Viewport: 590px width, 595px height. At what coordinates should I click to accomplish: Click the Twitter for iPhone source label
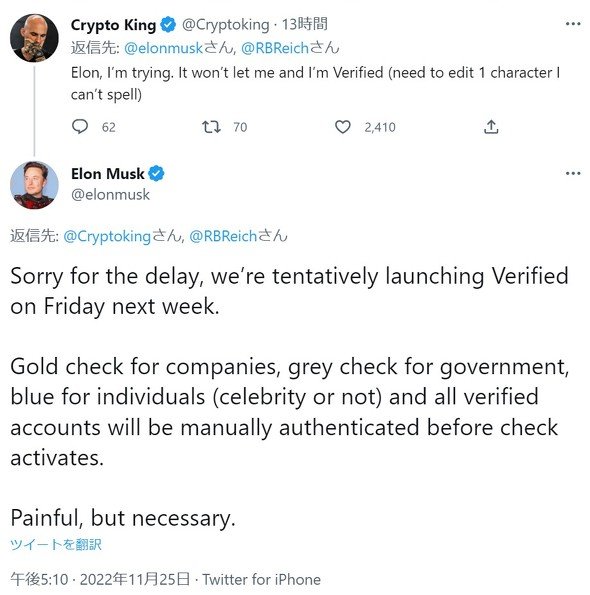click(261, 579)
